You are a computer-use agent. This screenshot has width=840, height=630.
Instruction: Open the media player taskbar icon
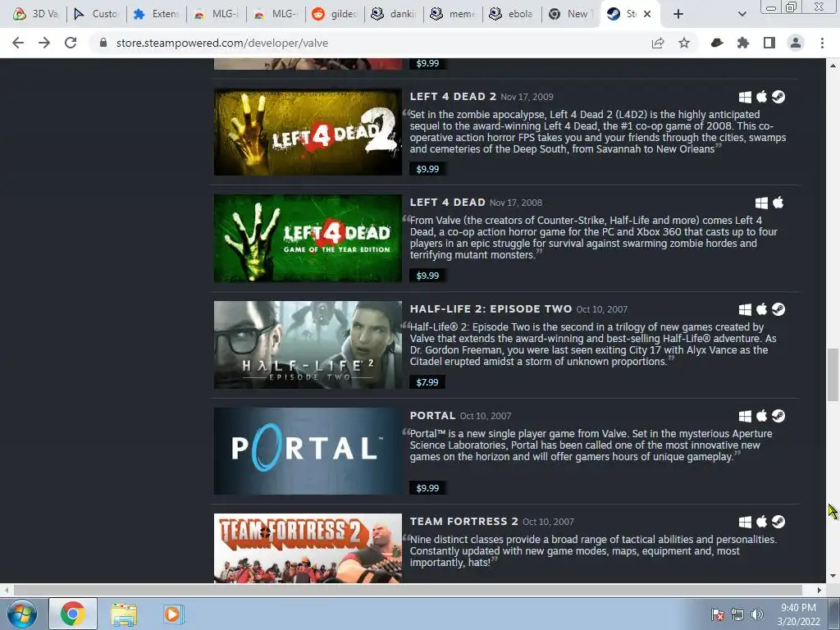click(x=173, y=614)
